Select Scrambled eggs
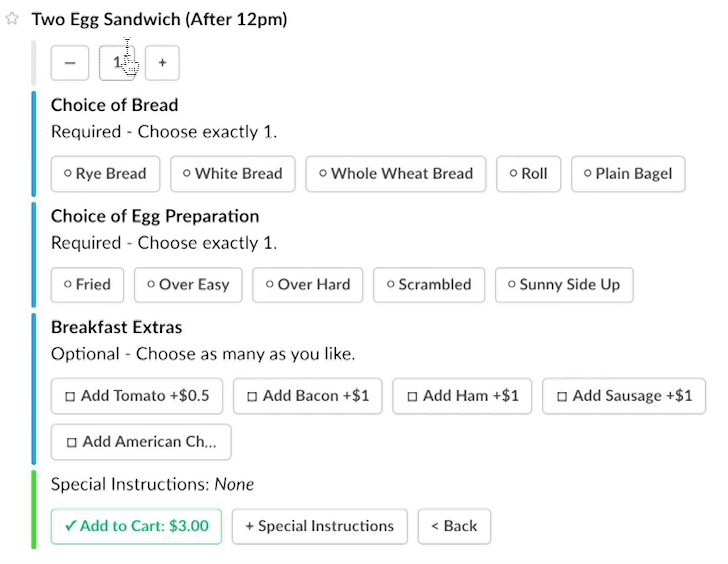Viewport: 728px width, 564px height. point(428,284)
